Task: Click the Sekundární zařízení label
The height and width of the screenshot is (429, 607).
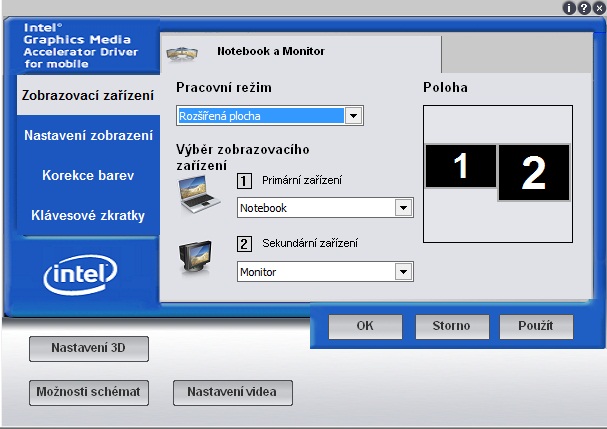Action: (x=310, y=244)
